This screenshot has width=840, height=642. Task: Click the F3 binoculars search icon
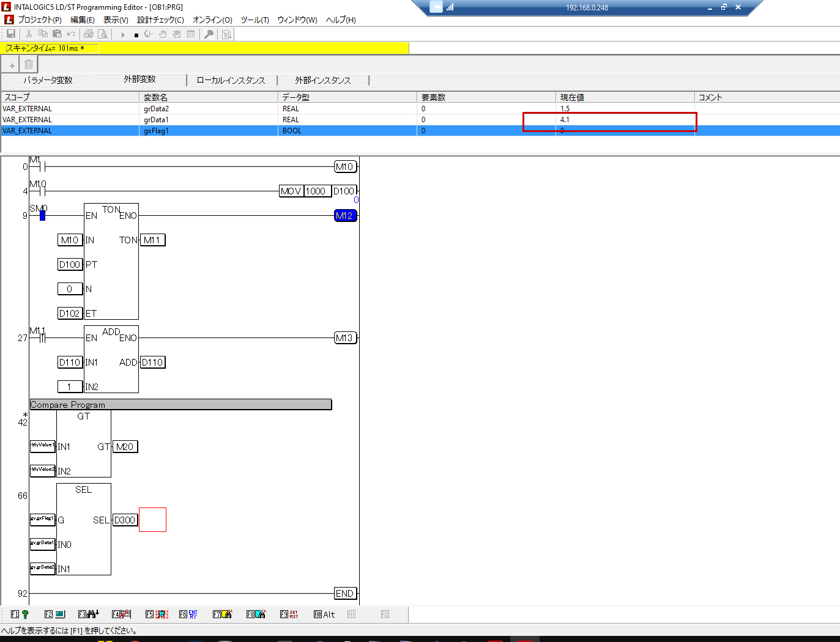tap(92, 614)
